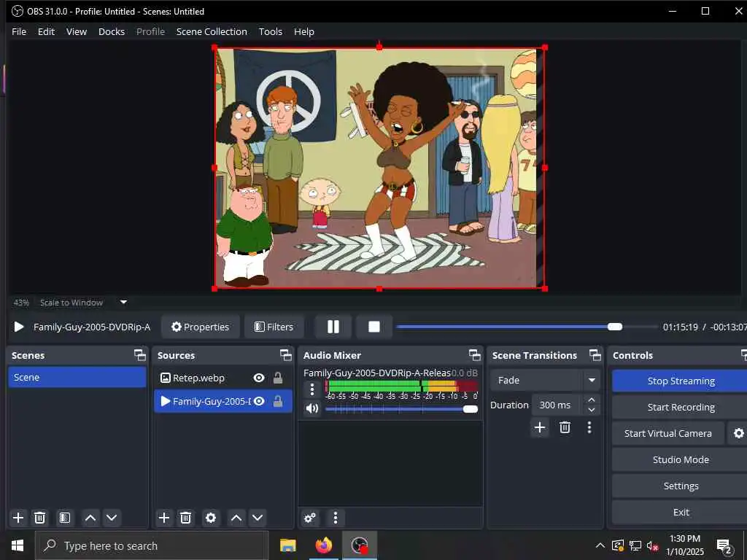This screenshot has width=747, height=560.
Task: Open media source Properties
Action: (200, 327)
